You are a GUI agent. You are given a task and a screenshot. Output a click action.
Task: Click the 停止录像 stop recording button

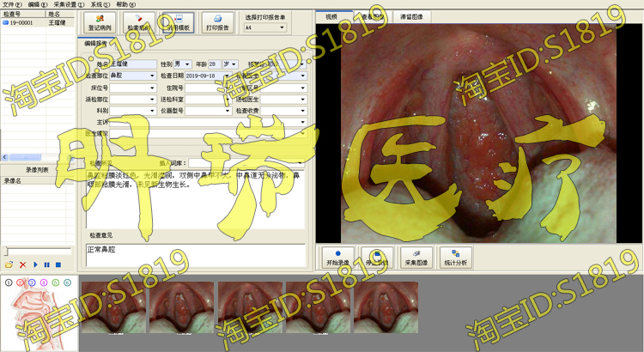pos(377,258)
